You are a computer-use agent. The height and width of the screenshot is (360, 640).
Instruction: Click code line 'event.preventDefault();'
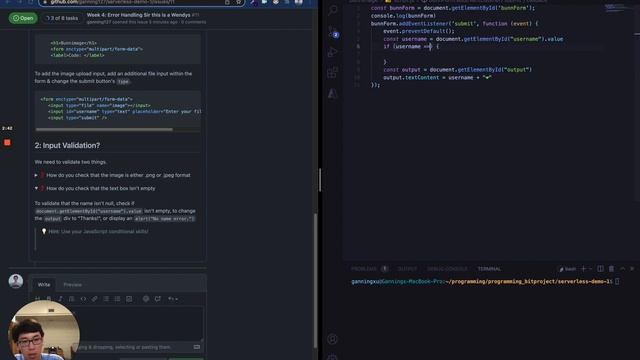tap(418, 31)
